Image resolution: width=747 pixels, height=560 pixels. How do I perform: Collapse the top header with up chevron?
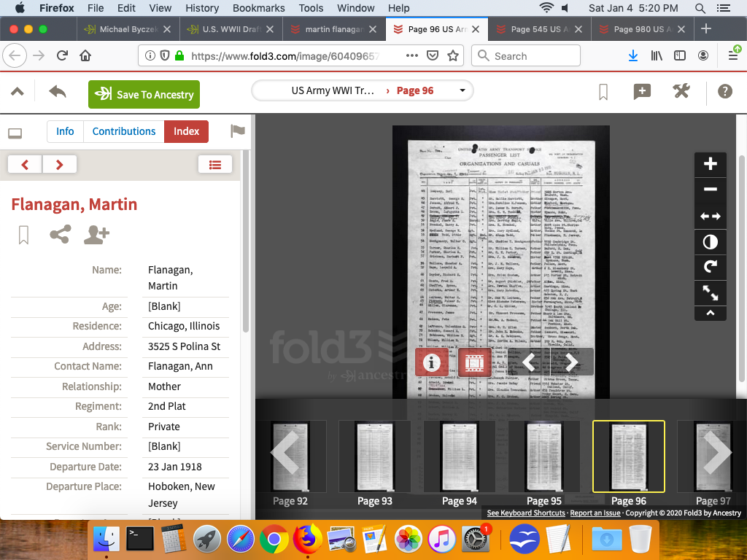click(x=18, y=92)
